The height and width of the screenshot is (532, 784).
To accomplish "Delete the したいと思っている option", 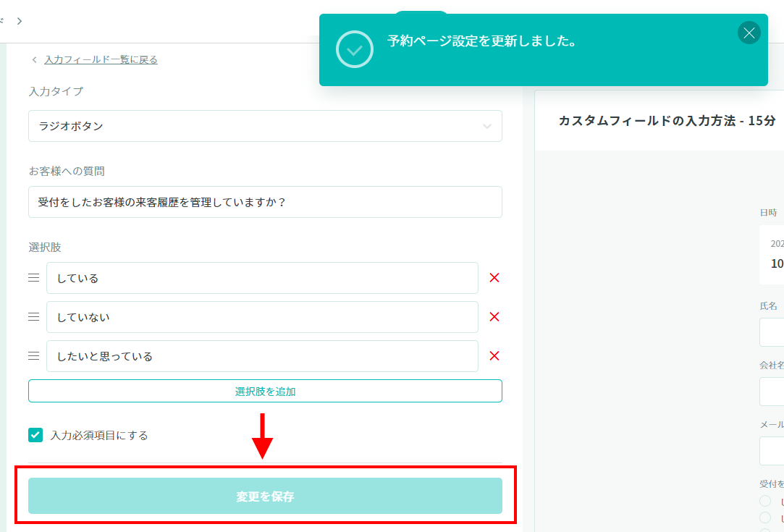I will tap(494, 356).
